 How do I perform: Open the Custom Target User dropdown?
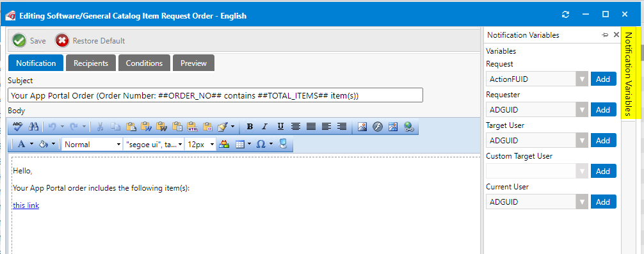point(582,171)
